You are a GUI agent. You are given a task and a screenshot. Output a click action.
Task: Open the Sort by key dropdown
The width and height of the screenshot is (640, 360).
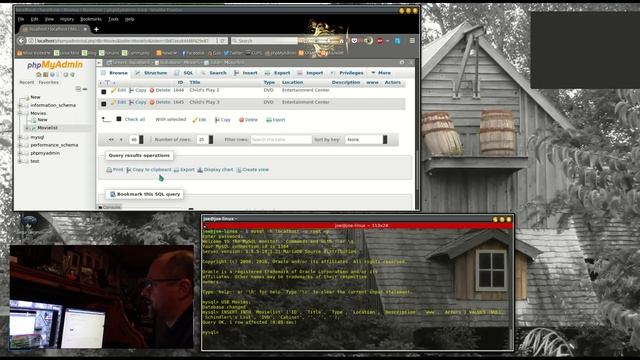click(366, 140)
